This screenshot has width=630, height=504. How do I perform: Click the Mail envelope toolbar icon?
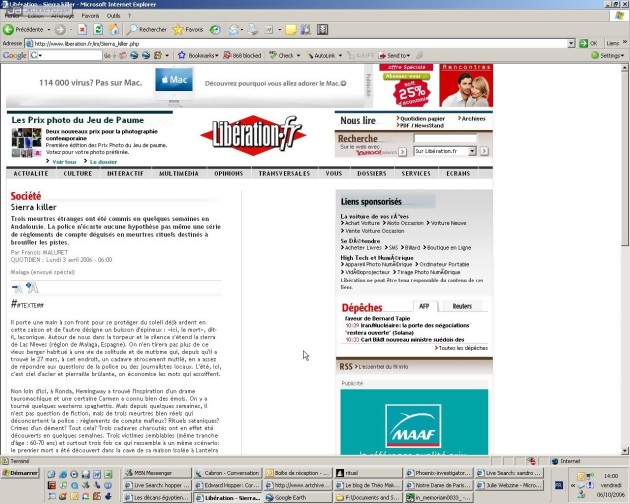pos(233,29)
